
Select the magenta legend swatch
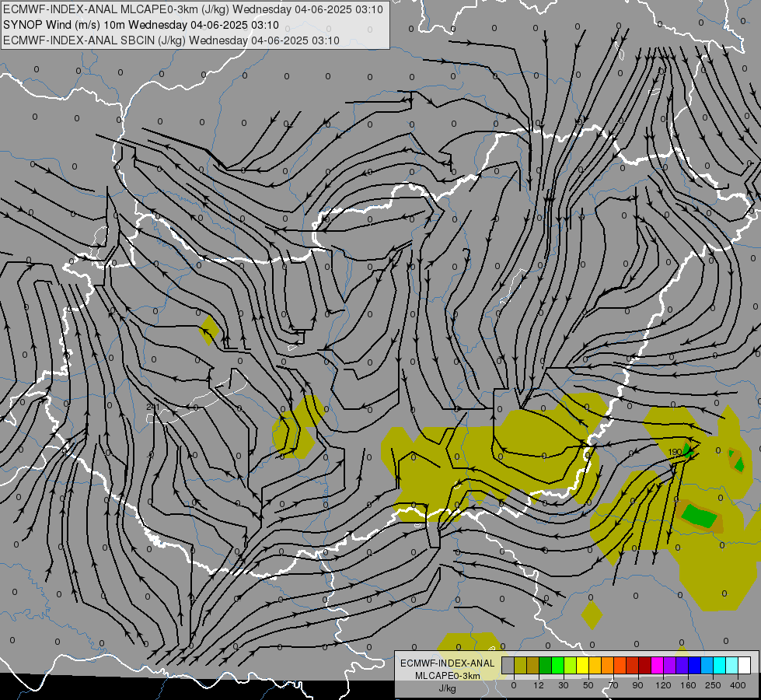point(658,665)
